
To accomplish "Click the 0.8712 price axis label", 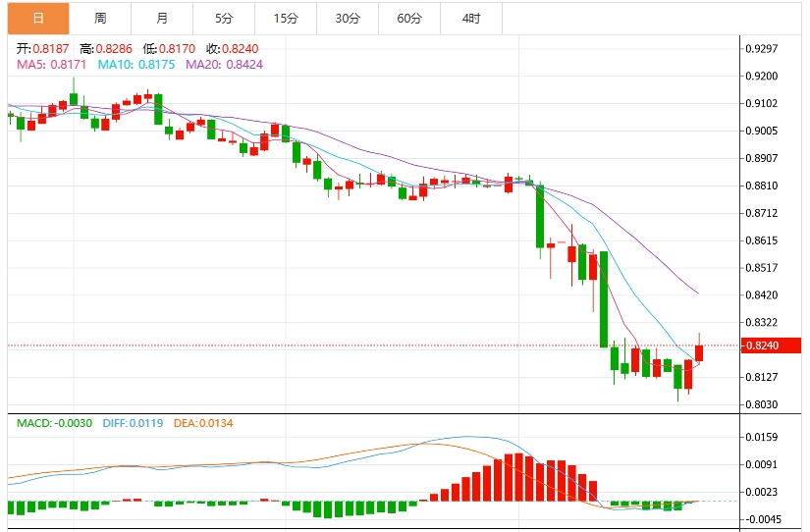I will (x=762, y=213).
